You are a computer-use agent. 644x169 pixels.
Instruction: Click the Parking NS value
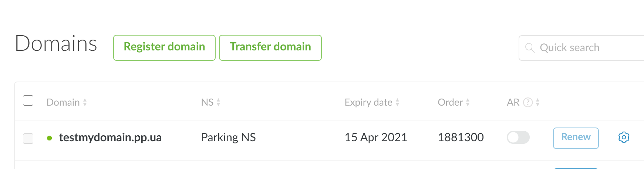[228, 137]
